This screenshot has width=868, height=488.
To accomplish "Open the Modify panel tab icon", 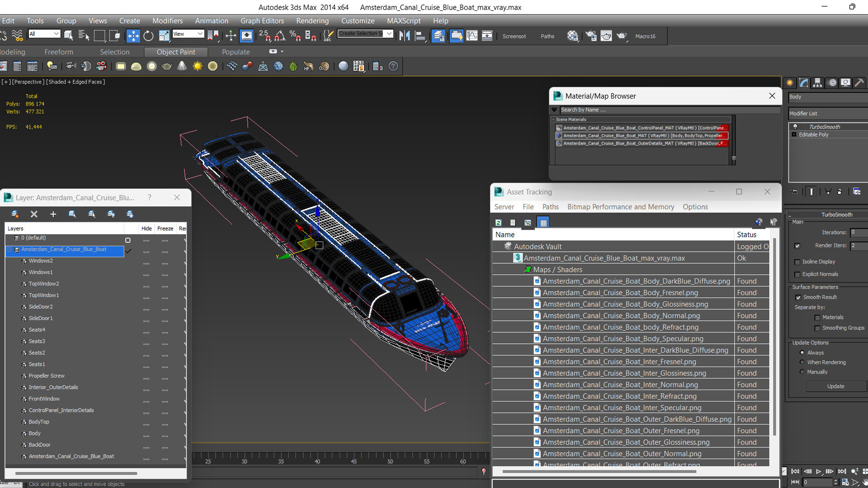I will point(804,83).
